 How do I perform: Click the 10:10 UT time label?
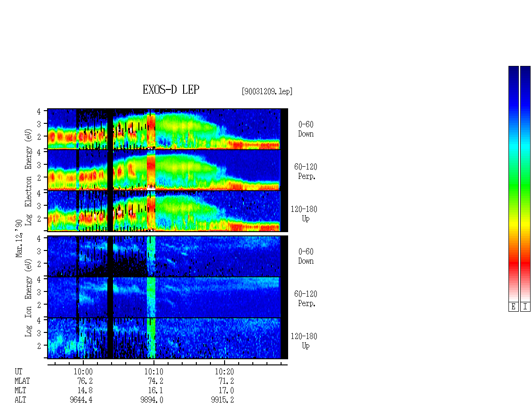pos(153,372)
